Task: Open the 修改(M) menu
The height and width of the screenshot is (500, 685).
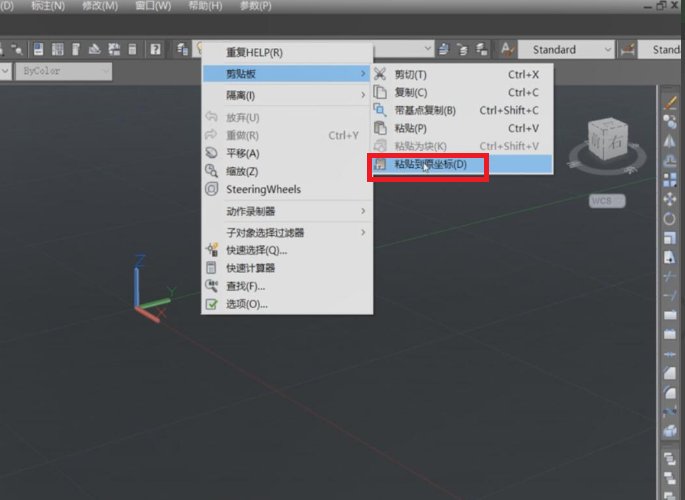Action: click(x=100, y=6)
